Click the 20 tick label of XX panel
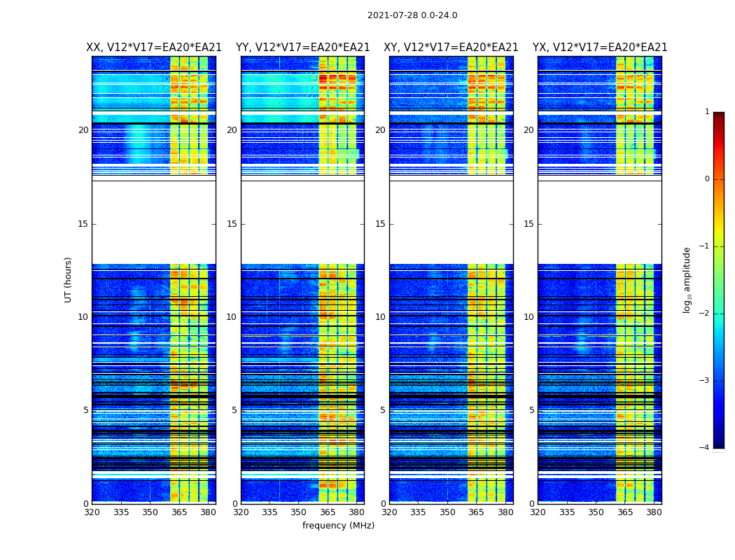The height and width of the screenshot is (560, 735). click(x=83, y=129)
